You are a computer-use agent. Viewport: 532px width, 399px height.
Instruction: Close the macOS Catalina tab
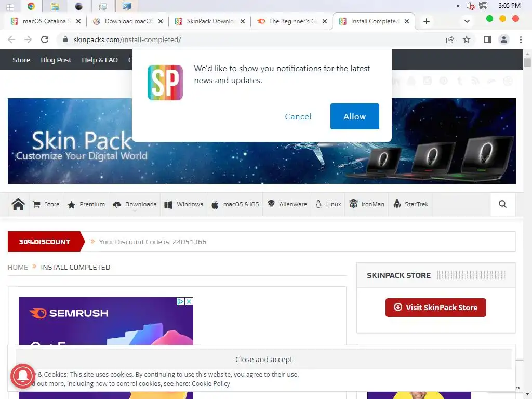[78, 21]
